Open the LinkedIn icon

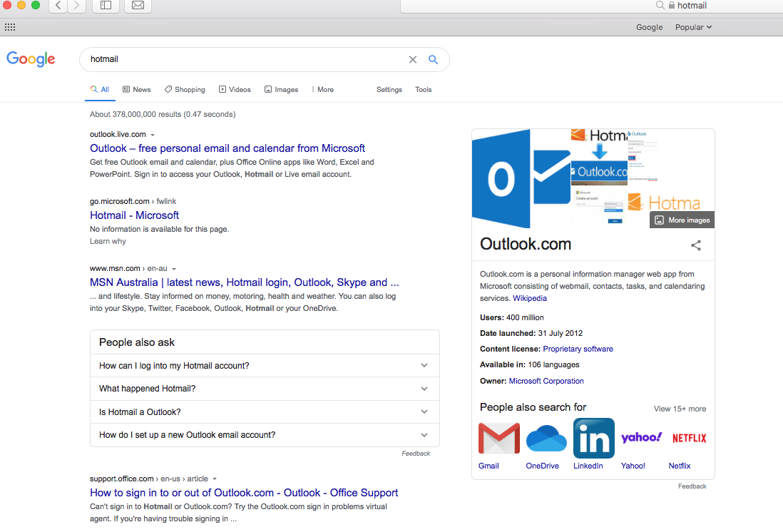(594, 438)
